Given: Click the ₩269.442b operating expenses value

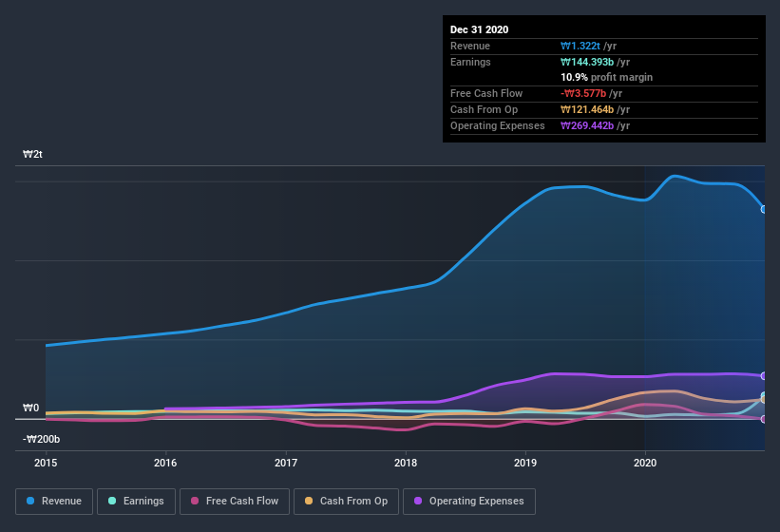Looking at the screenshot, I should point(587,125).
